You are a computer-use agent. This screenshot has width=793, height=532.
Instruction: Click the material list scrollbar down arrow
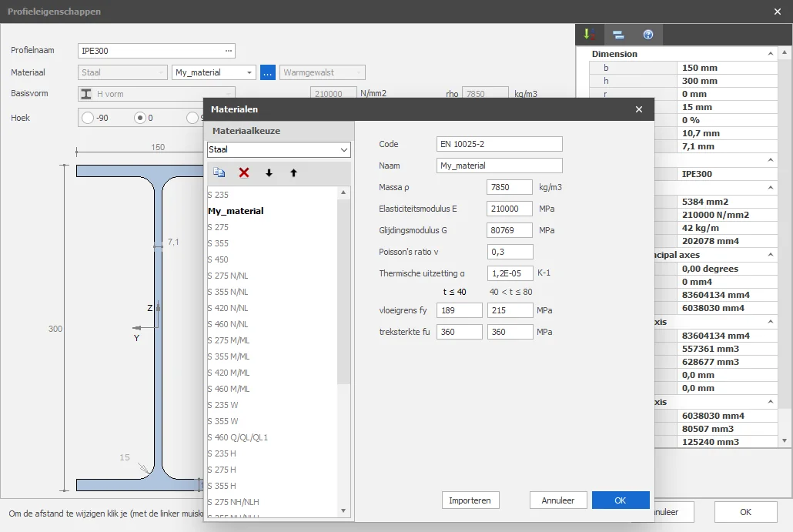[x=343, y=510]
